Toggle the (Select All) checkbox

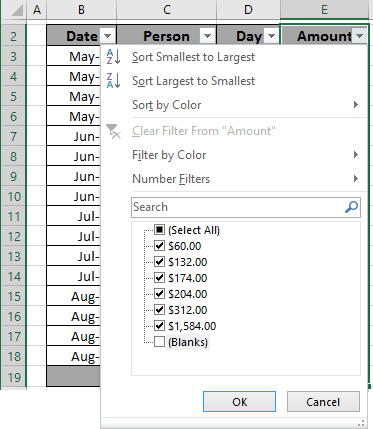click(x=159, y=230)
